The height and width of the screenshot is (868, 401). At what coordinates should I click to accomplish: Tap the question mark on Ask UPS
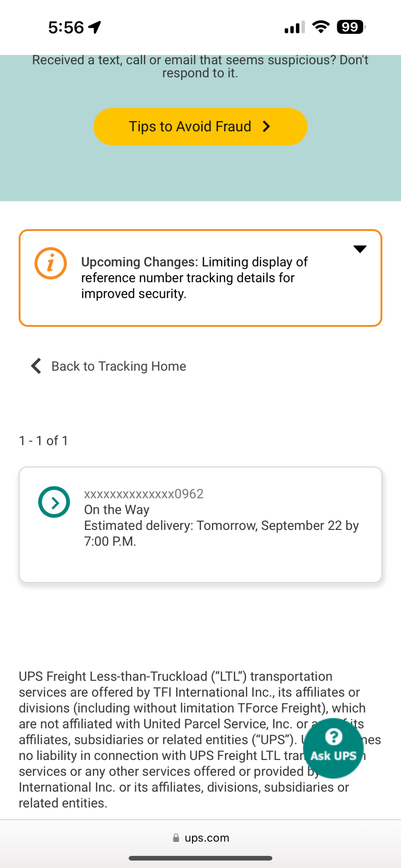(x=333, y=736)
